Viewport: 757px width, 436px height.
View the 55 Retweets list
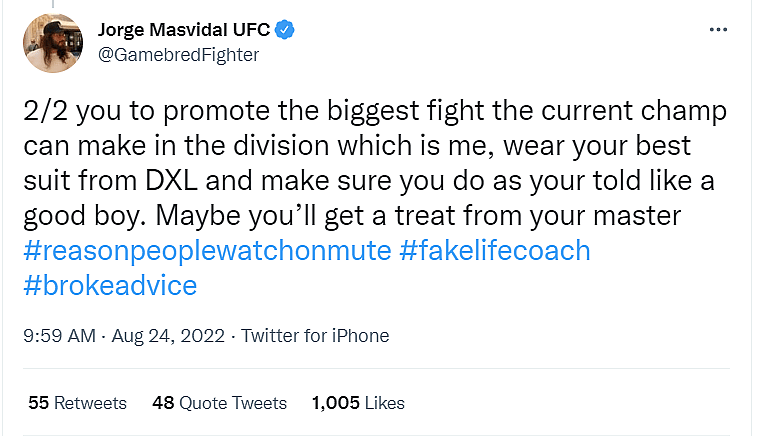(x=77, y=403)
